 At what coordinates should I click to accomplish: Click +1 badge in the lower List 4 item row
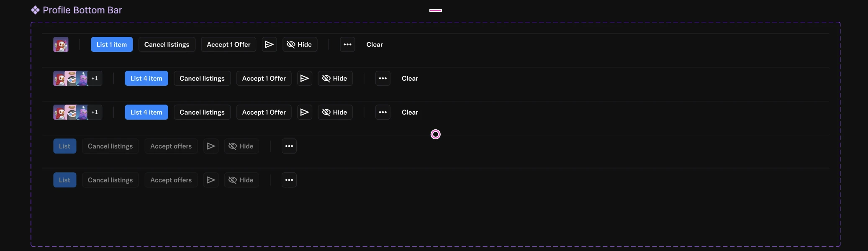click(95, 112)
